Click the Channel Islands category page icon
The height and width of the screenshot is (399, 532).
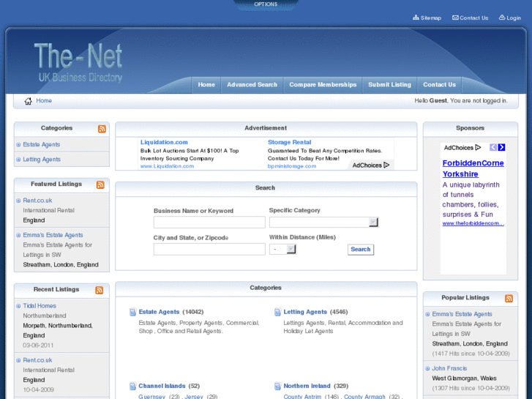[133, 386]
